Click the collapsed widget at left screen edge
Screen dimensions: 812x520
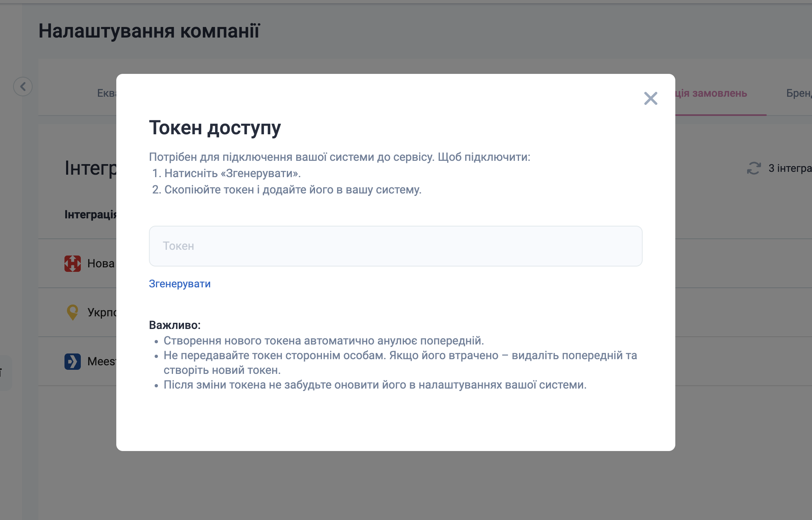click(x=5, y=372)
